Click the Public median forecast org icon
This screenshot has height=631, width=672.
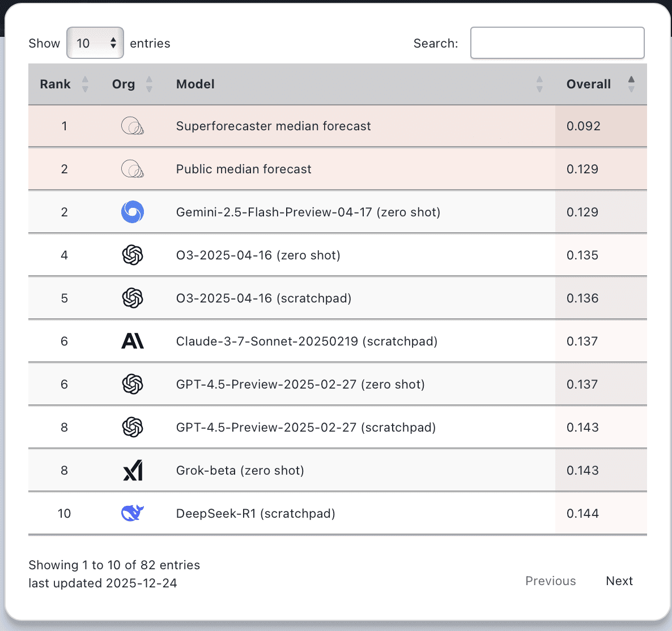point(132,169)
